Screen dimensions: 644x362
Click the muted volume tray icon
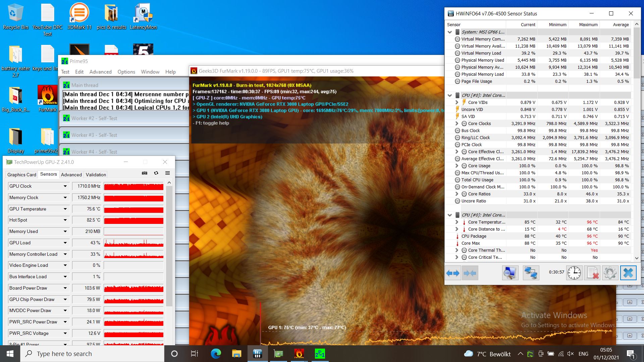point(570,354)
